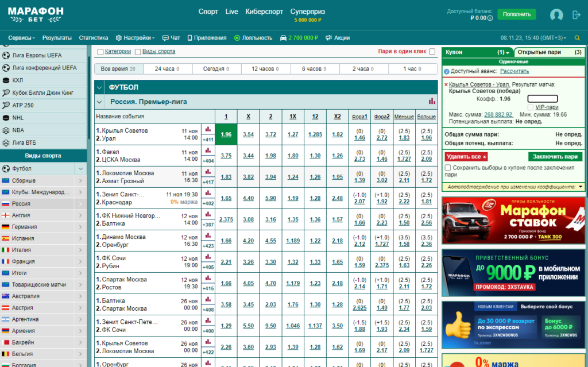Open the Настройки dropdown menu
Viewport: 588px width, 367px height.
tap(135, 38)
